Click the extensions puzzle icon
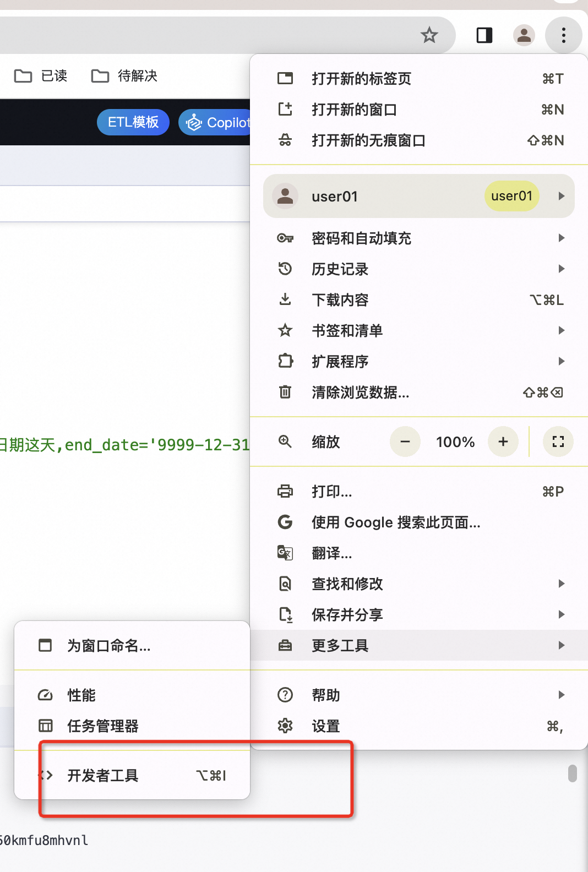 point(285,361)
